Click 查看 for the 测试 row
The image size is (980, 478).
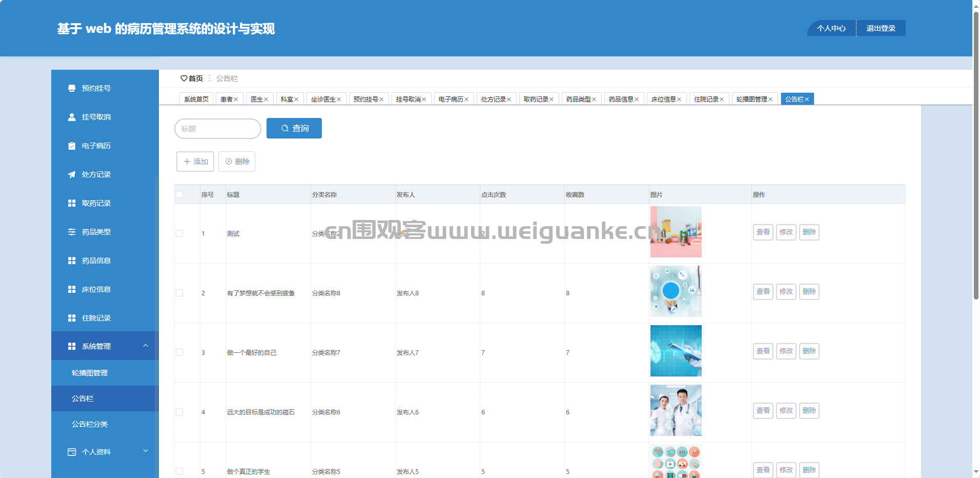click(763, 232)
